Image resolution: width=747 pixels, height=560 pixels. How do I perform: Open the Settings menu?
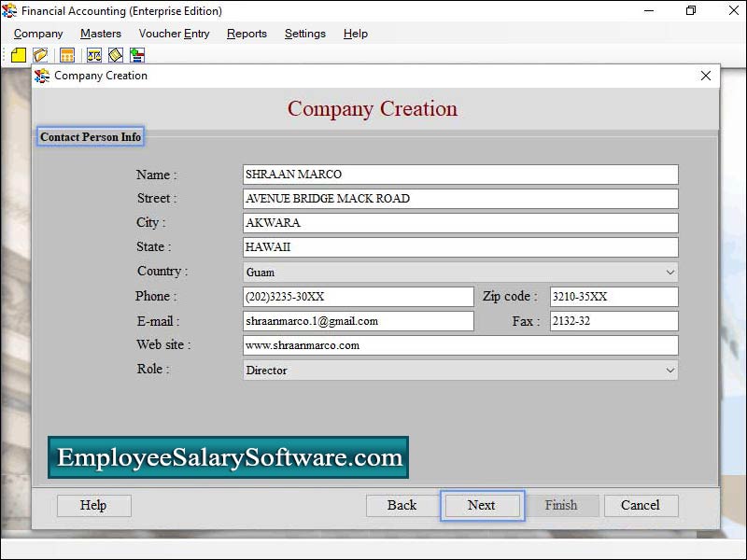tap(305, 34)
